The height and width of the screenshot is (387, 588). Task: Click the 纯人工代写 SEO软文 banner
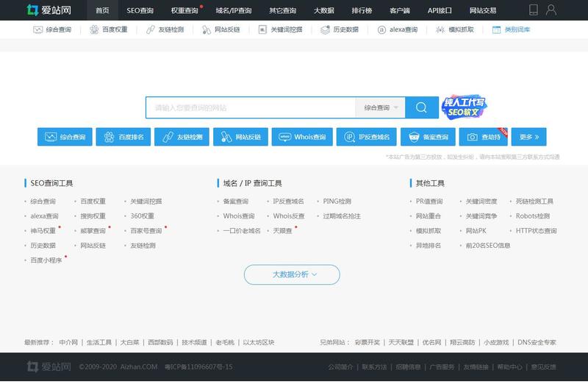click(x=464, y=107)
